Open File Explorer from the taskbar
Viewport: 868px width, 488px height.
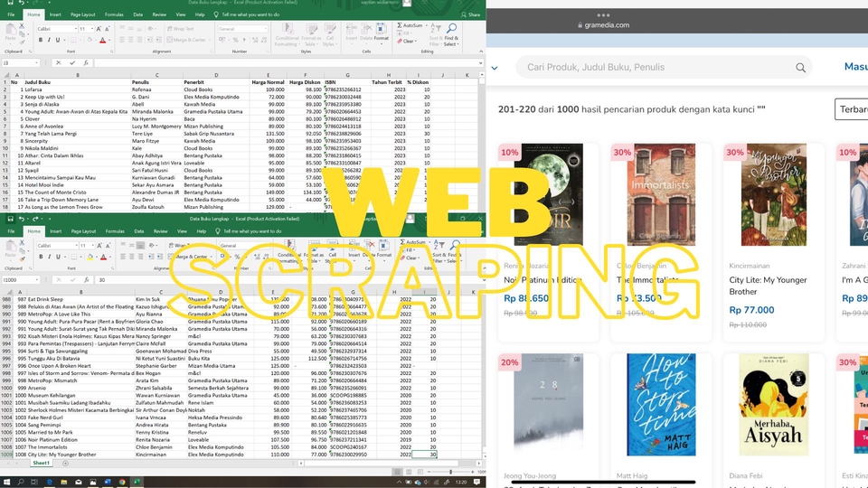[63, 482]
